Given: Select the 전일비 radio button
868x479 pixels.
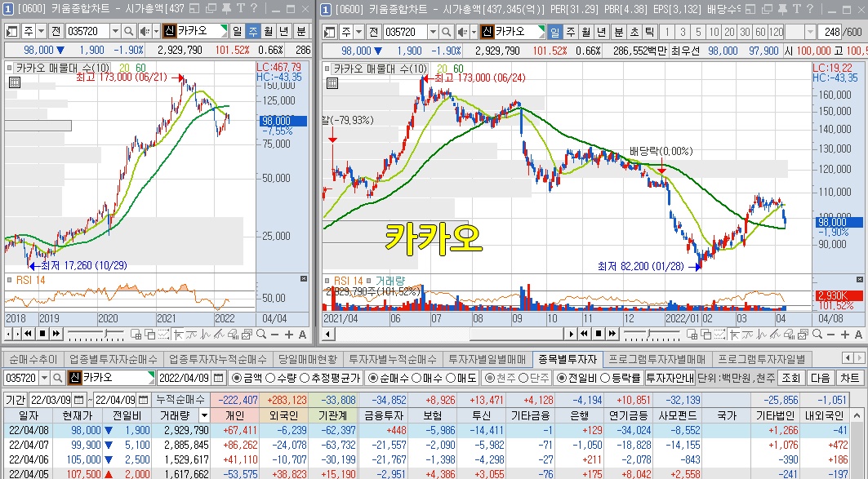Looking at the screenshot, I should [562, 378].
